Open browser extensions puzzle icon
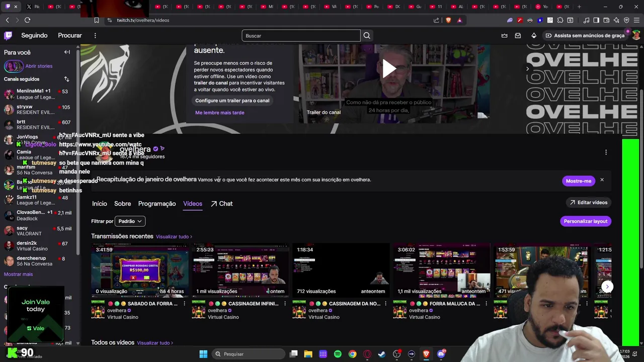This screenshot has width=644, height=362. (560, 20)
